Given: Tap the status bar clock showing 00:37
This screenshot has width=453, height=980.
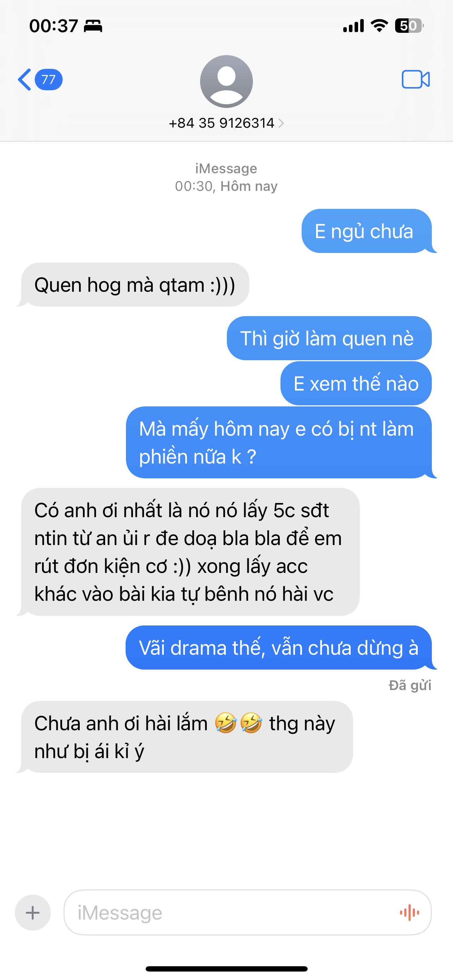Looking at the screenshot, I should [54, 26].
